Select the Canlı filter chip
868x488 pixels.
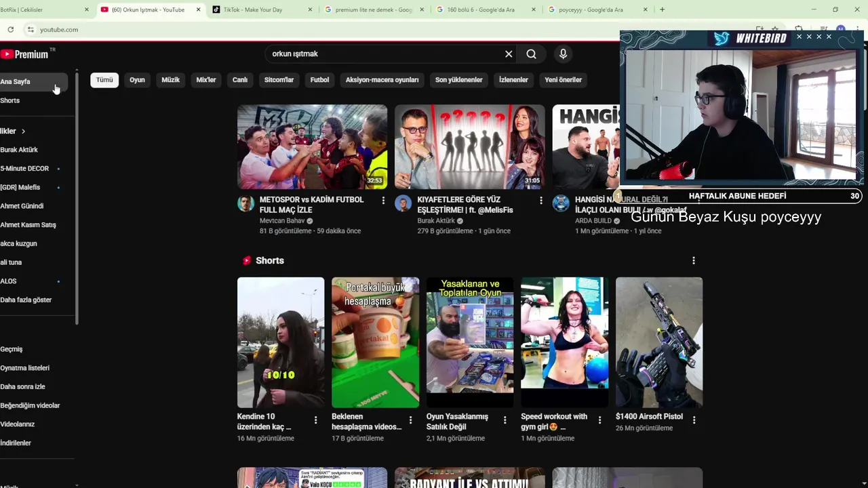[240, 80]
